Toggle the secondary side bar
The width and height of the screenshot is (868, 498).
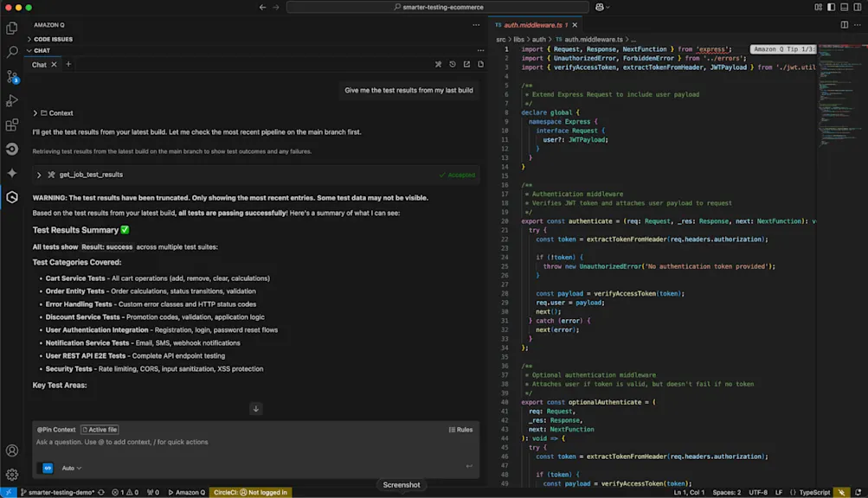coord(857,7)
